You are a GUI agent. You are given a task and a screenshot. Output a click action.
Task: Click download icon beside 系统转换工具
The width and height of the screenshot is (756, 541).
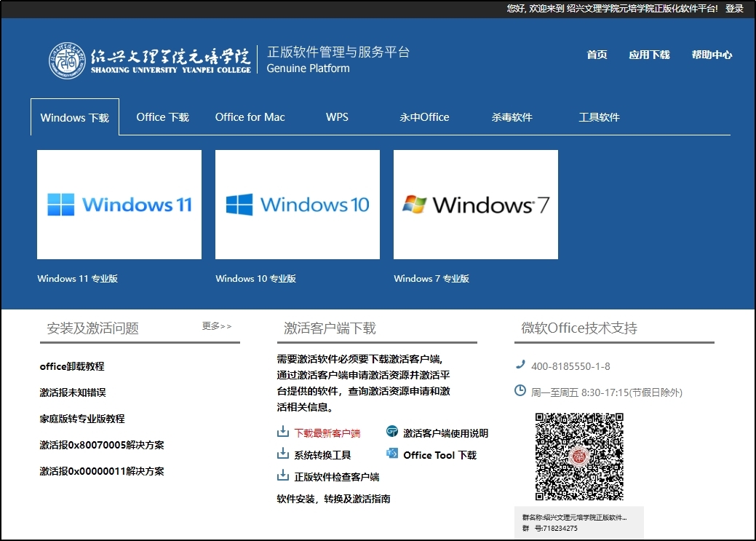(x=283, y=454)
